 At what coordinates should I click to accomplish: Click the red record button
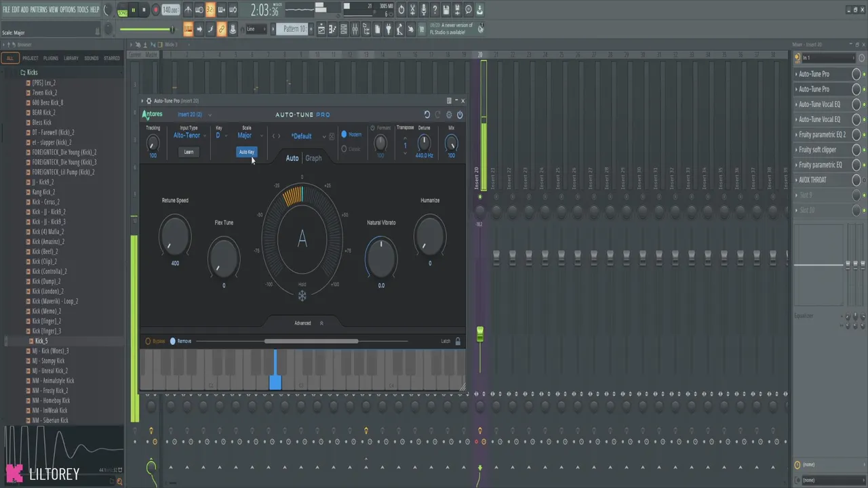pyautogui.click(x=155, y=10)
